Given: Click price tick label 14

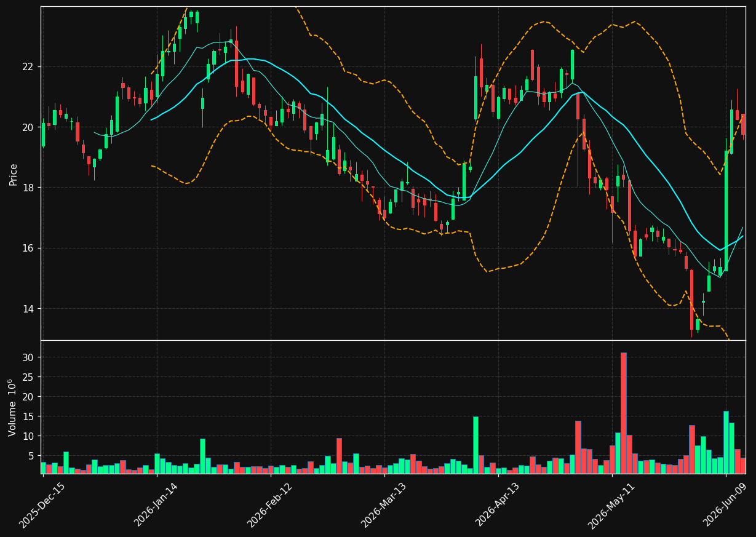Looking at the screenshot, I should tap(29, 309).
